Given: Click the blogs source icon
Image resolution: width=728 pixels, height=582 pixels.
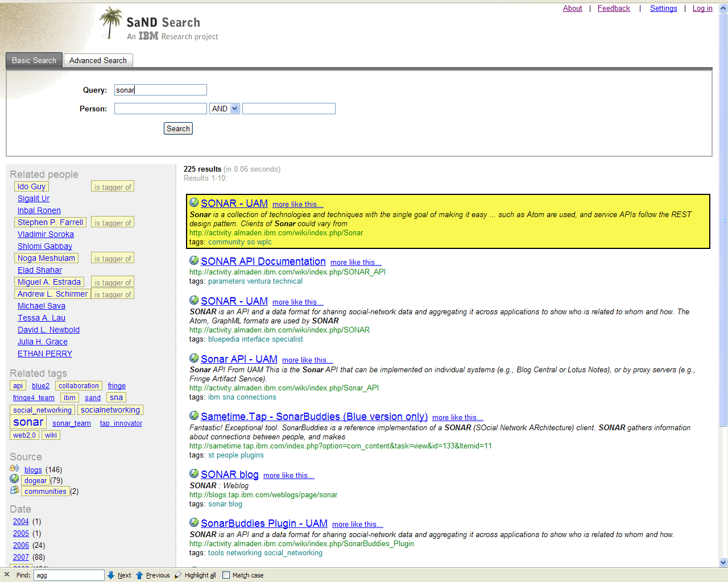Looking at the screenshot, I should pyautogui.click(x=14, y=468).
